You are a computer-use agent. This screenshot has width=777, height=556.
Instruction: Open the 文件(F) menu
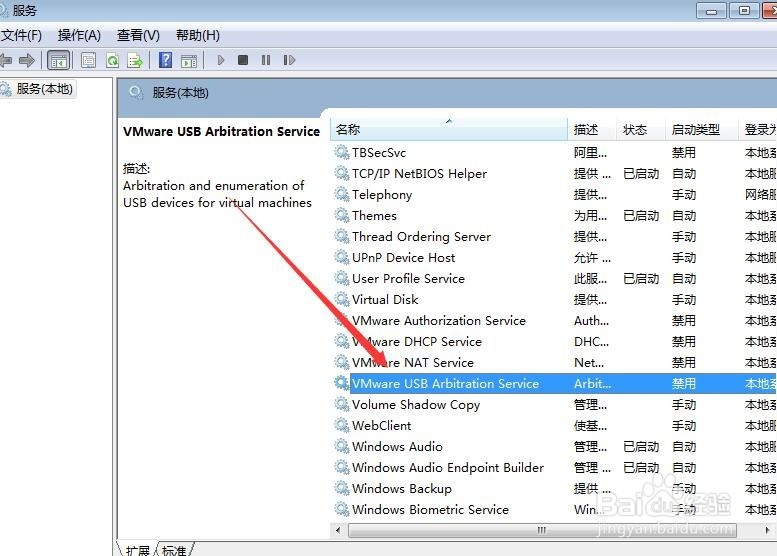coord(21,35)
